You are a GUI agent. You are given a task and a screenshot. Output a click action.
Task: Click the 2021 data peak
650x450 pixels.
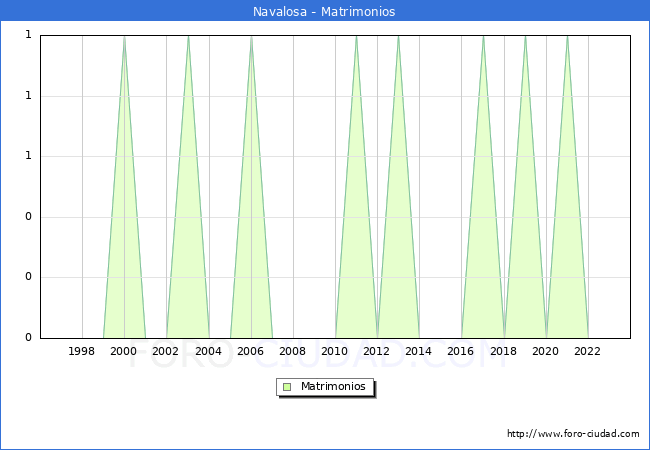567,38
